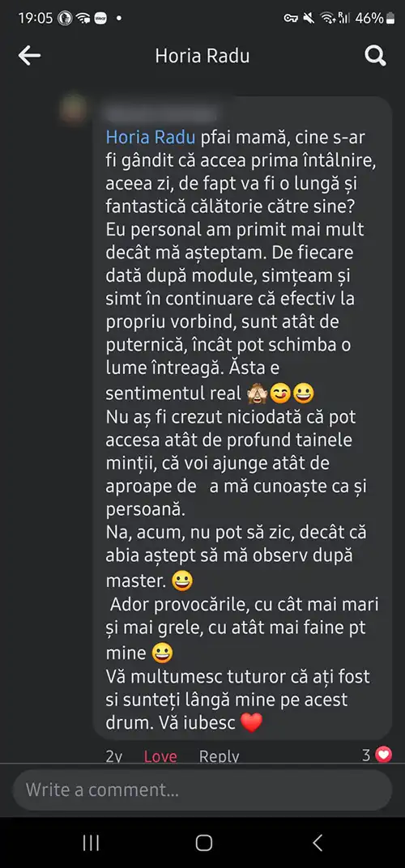Tap the battery 46% status indicator
Image resolution: width=405 pixels, height=868 pixels.
tap(375, 19)
